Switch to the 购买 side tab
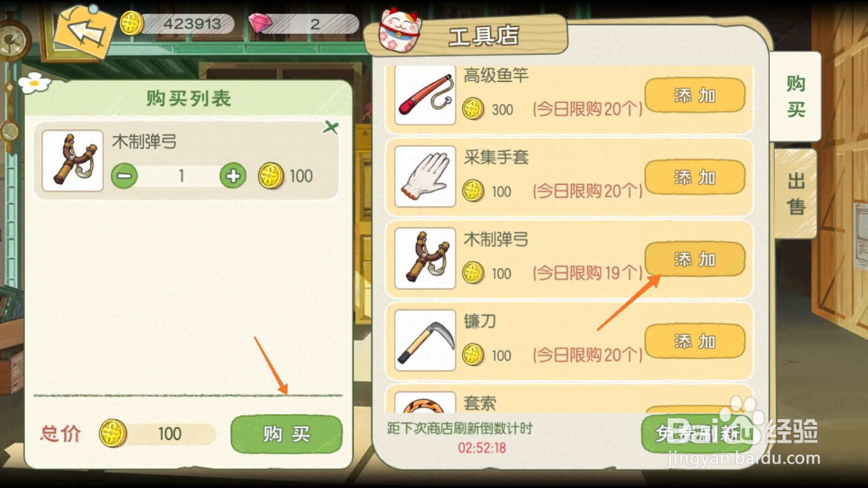868x488 pixels. [795, 97]
